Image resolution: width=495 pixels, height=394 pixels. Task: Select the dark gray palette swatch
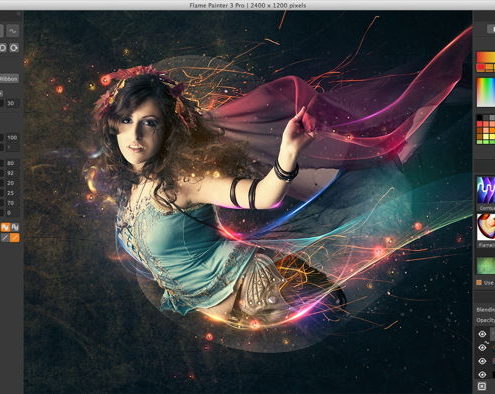coord(486,118)
